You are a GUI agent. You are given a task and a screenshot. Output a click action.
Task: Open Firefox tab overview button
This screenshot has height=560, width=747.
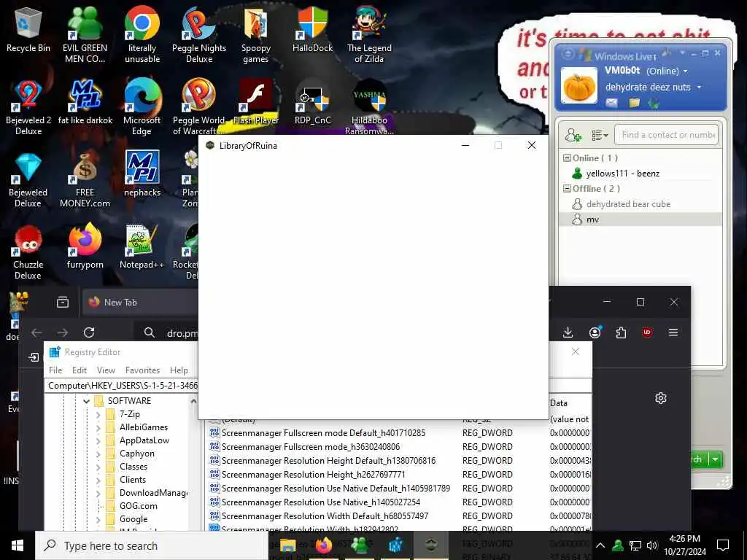coord(63,303)
